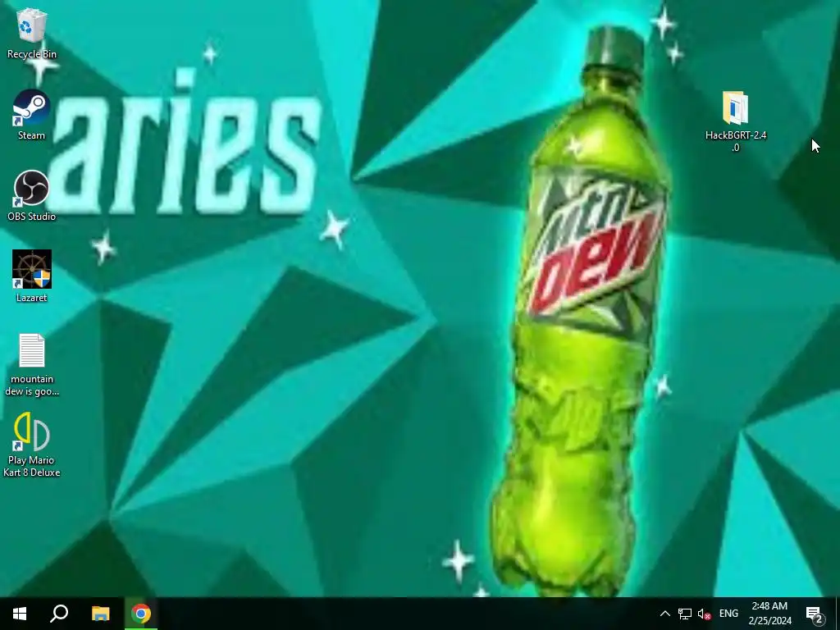Screen dimensions: 840x630
Task: Select the OBS Studio desktop shortcut
Action: pos(32,195)
